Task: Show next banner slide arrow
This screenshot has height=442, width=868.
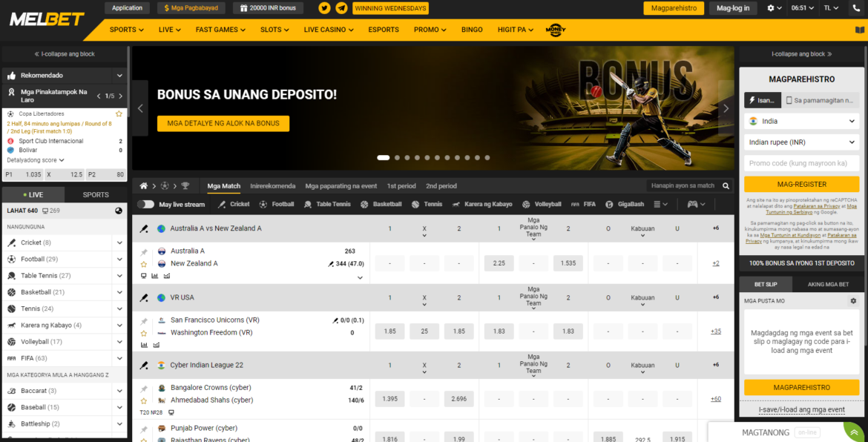Action: tap(726, 108)
